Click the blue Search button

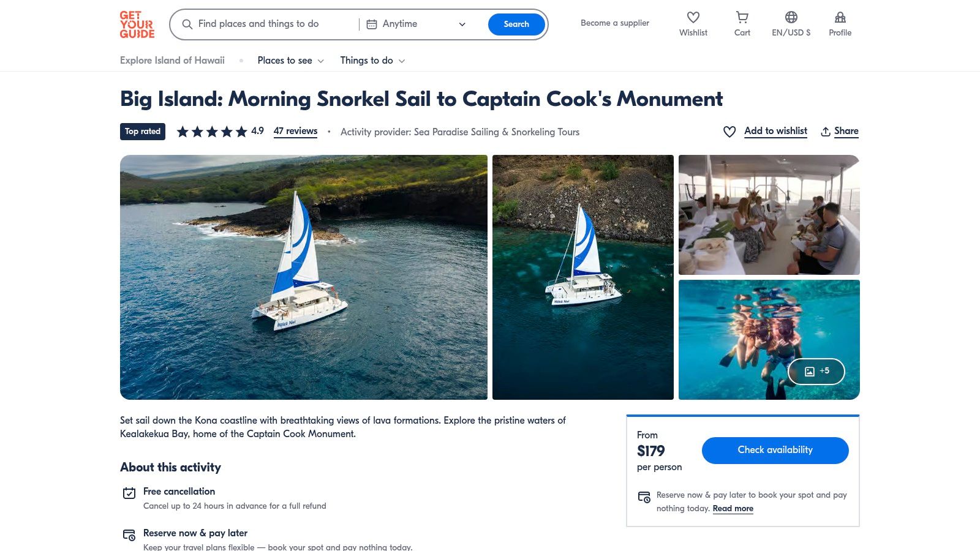pyautogui.click(x=516, y=24)
